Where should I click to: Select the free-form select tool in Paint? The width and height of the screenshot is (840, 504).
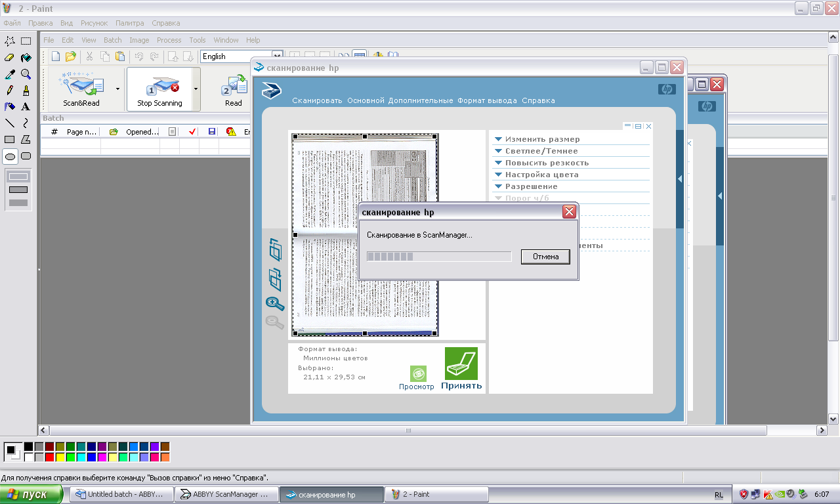tap(10, 41)
